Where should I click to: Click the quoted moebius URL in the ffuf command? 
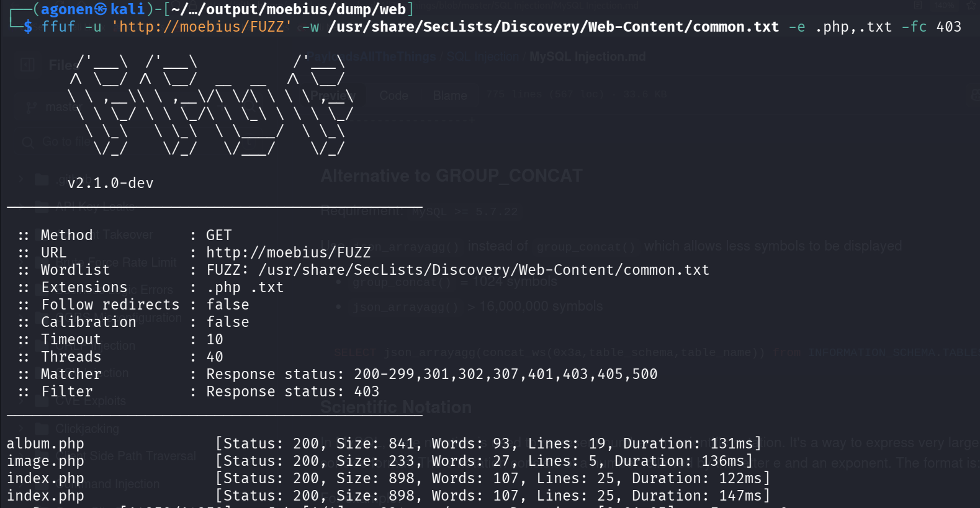201,27
